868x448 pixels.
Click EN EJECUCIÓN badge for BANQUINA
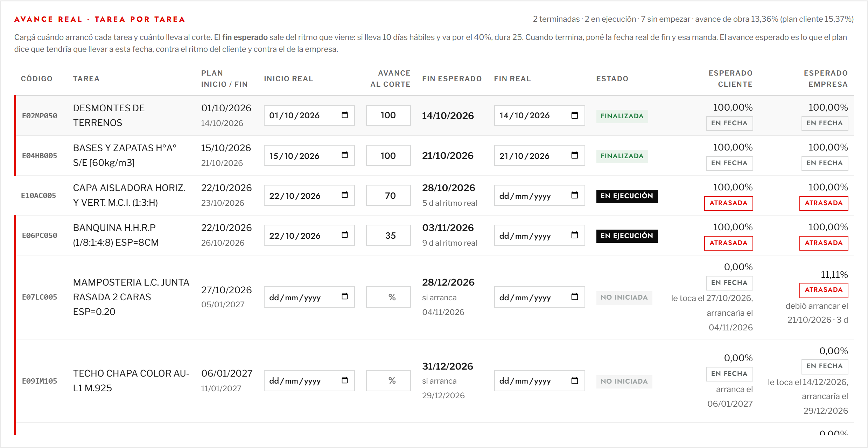tap(627, 236)
